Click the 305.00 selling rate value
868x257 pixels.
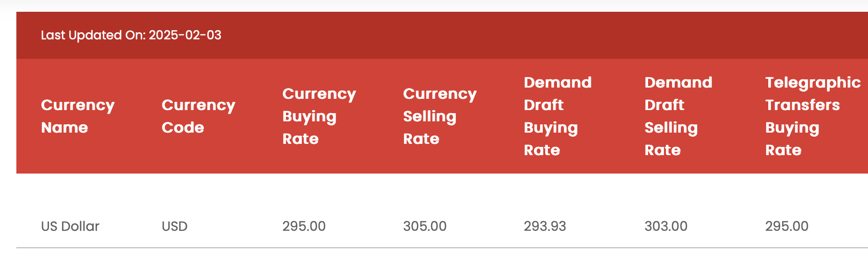tap(425, 226)
